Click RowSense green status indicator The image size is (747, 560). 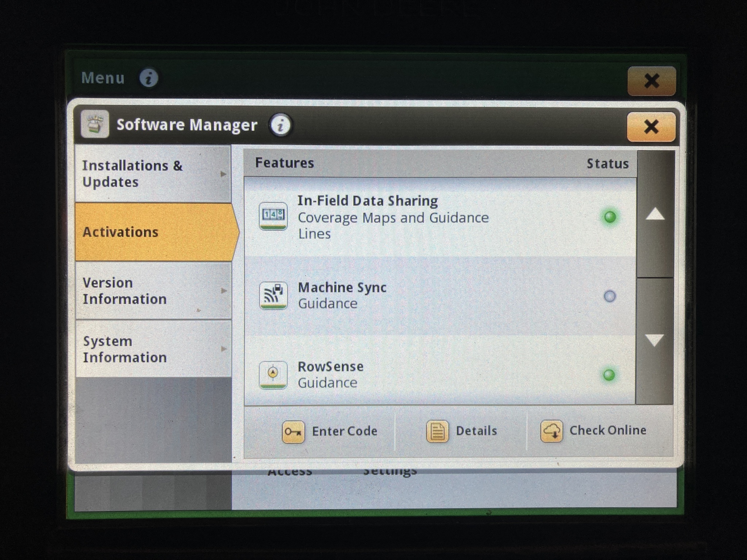point(609,375)
